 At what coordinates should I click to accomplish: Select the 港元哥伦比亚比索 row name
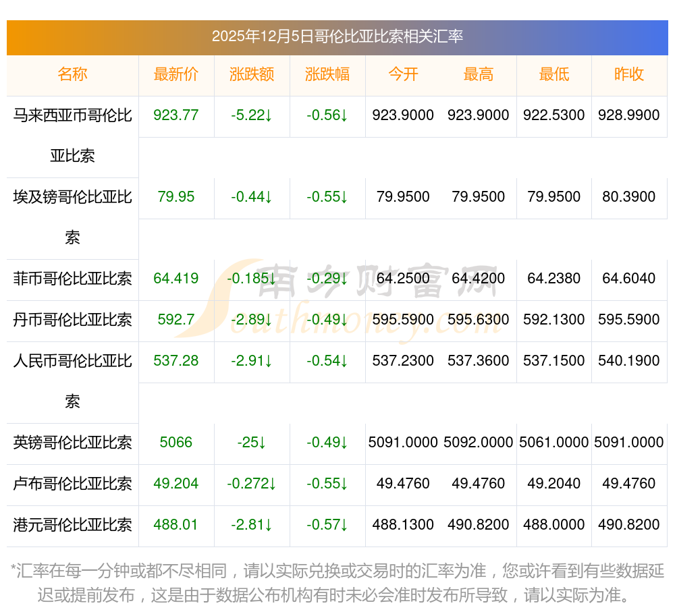pyautogui.click(x=72, y=525)
